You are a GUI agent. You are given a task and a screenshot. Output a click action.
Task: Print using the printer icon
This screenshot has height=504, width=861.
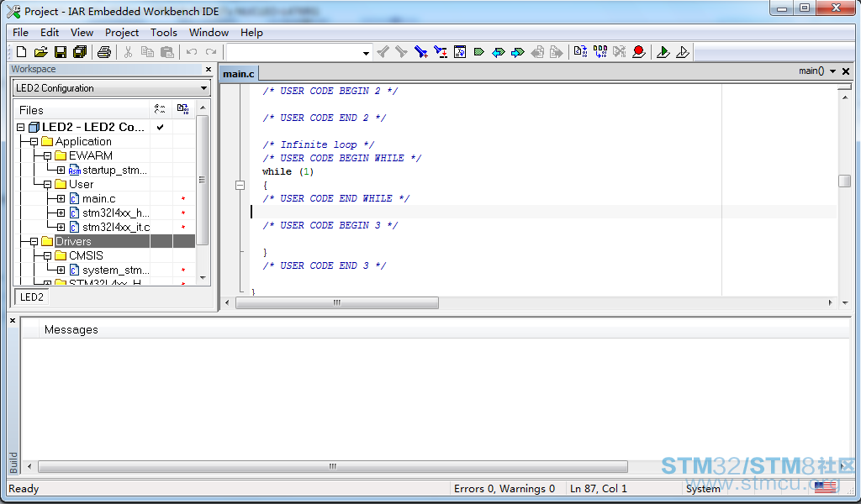click(x=104, y=52)
